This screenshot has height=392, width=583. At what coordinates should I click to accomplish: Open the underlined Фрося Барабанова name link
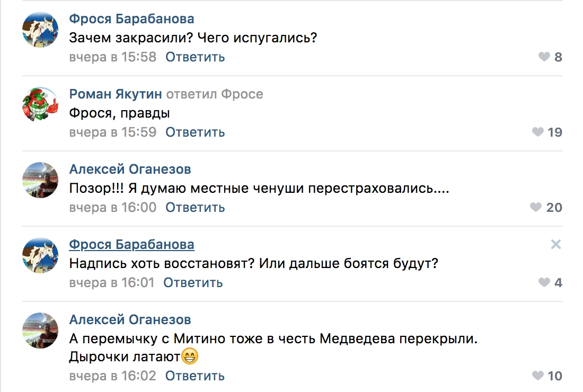[x=131, y=244]
